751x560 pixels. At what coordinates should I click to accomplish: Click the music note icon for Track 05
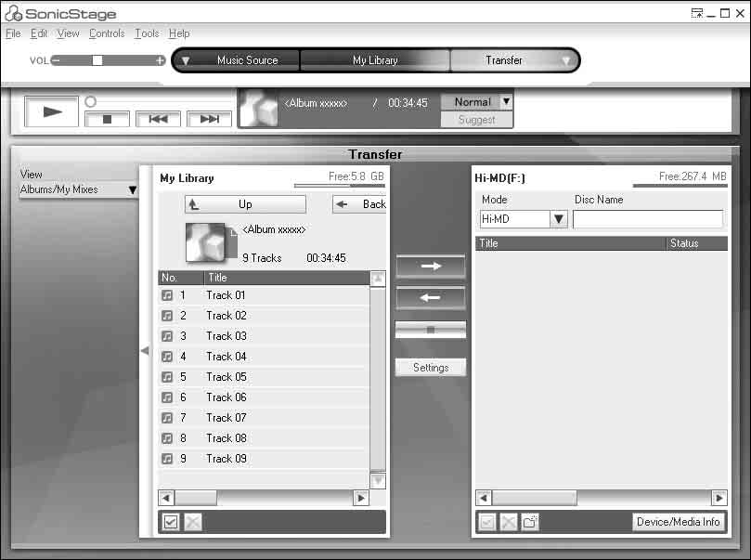point(167,377)
